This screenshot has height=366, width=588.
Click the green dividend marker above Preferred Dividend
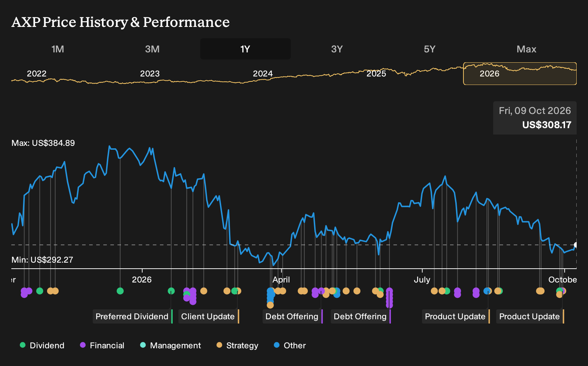tap(171, 291)
